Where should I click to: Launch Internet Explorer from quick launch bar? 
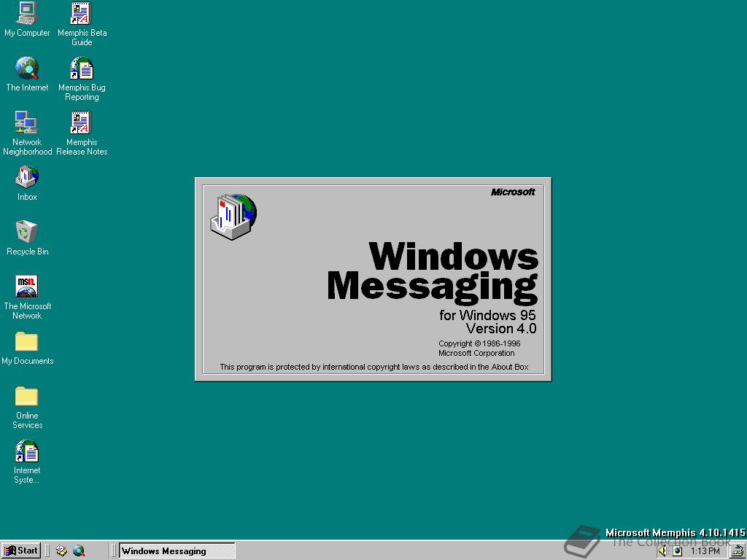coord(79,551)
